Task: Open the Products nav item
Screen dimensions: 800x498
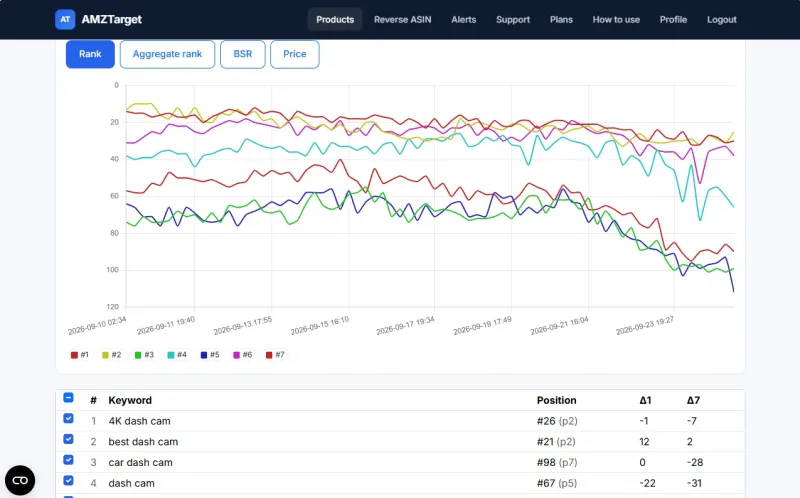Action: point(335,19)
